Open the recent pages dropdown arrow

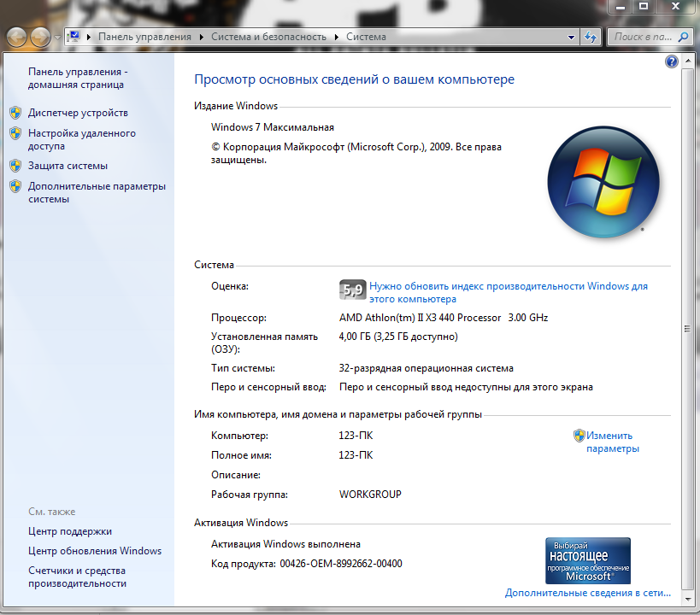point(57,38)
